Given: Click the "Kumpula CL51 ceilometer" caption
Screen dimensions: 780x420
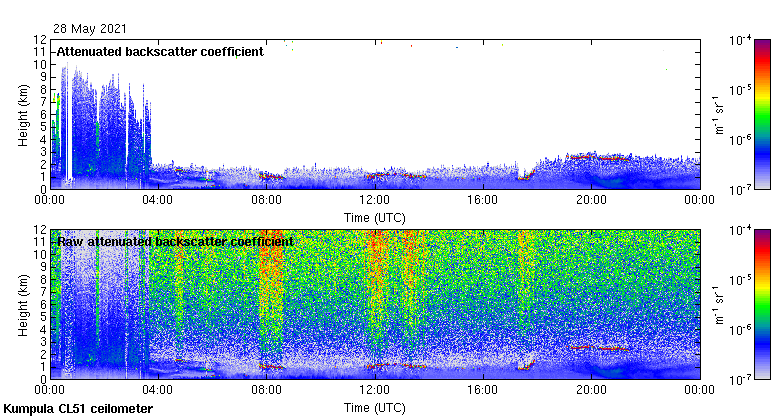Looking at the screenshot, I should click(78, 409).
